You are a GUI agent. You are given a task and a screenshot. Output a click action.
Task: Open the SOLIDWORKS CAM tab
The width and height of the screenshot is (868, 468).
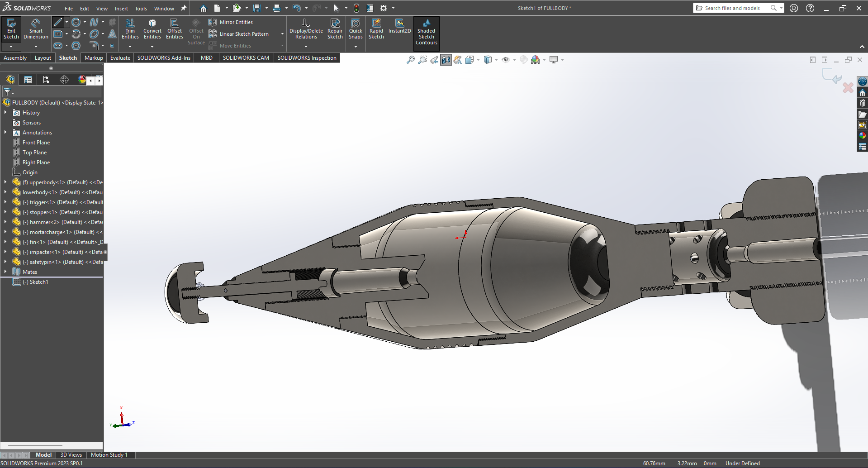pyautogui.click(x=246, y=58)
